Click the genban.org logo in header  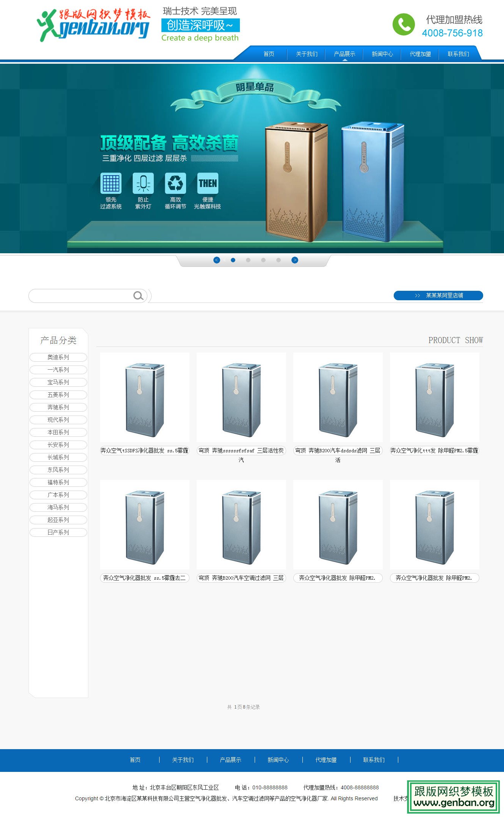(94, 25)
